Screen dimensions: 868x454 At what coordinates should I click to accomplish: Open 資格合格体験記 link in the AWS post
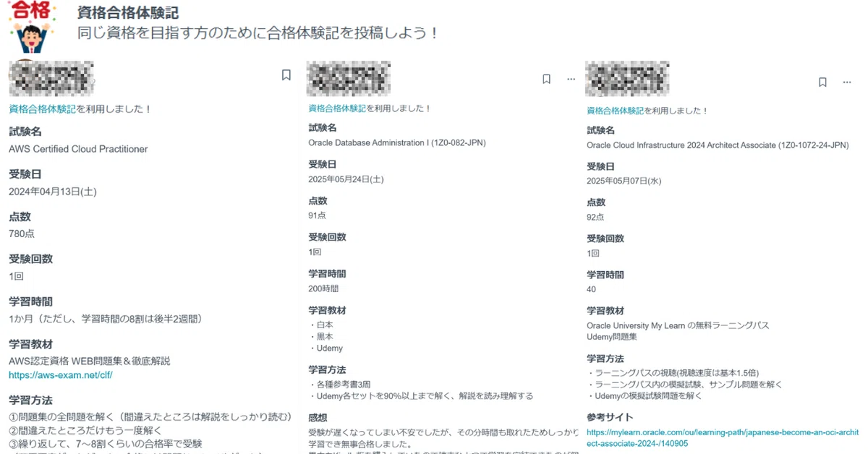point(42,109)
